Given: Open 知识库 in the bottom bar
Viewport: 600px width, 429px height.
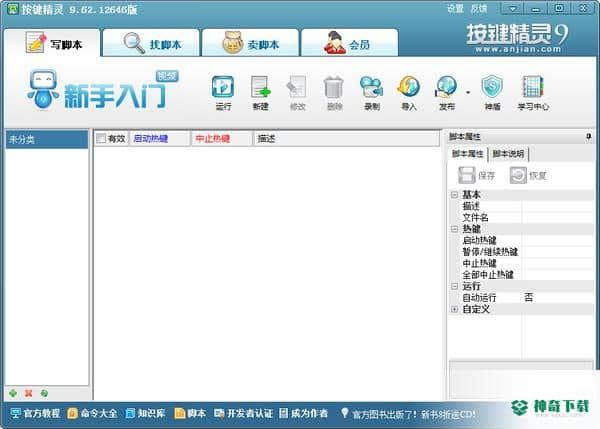Looking at the screenshot, I should 146,413.
